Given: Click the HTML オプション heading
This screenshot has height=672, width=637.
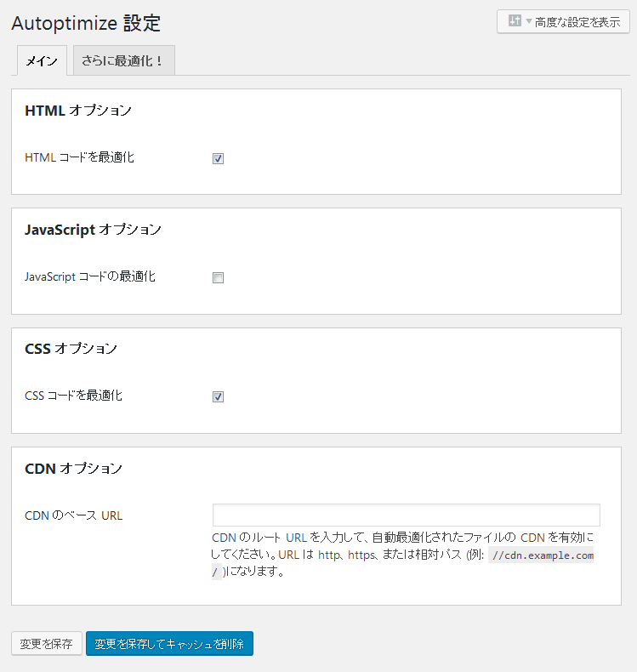Looking at the screenshot, I should pos(78,111).
